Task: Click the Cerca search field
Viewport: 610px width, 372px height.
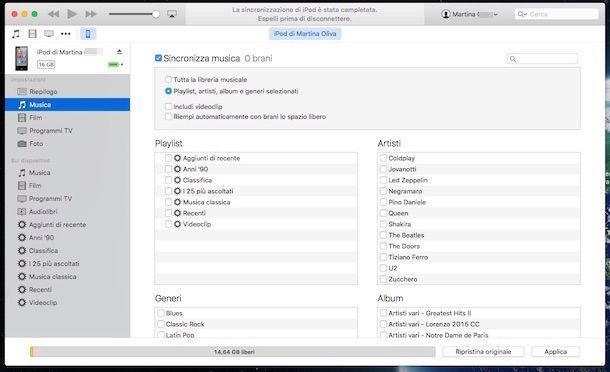Action: (556, 14)
